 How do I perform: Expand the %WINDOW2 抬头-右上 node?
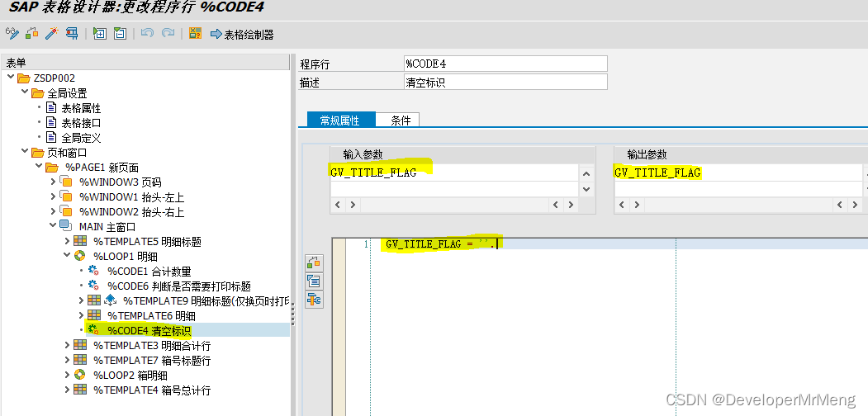[x=53, y=211]
